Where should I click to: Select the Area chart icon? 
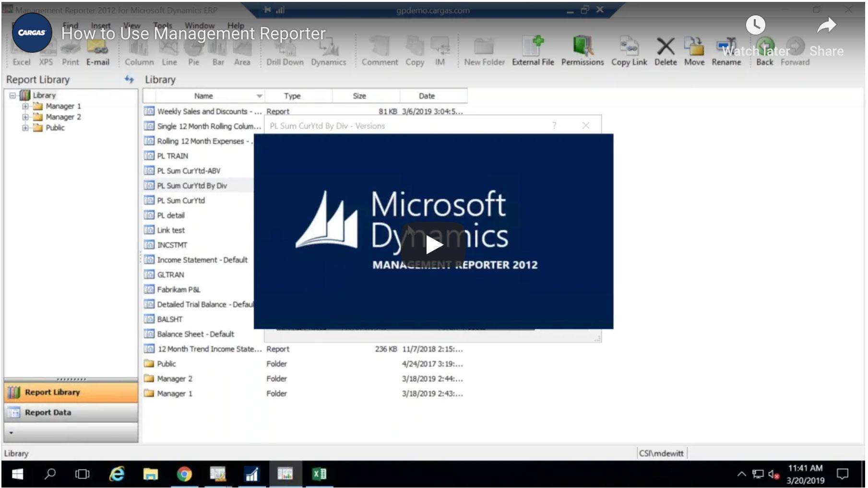[242, 52]
